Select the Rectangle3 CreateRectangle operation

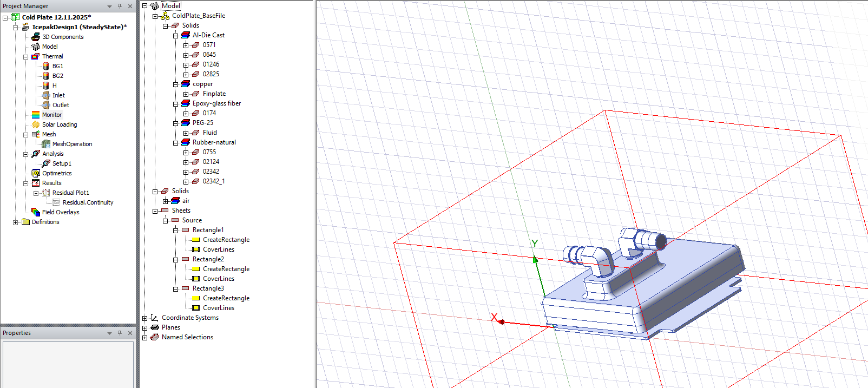point(226,298)
